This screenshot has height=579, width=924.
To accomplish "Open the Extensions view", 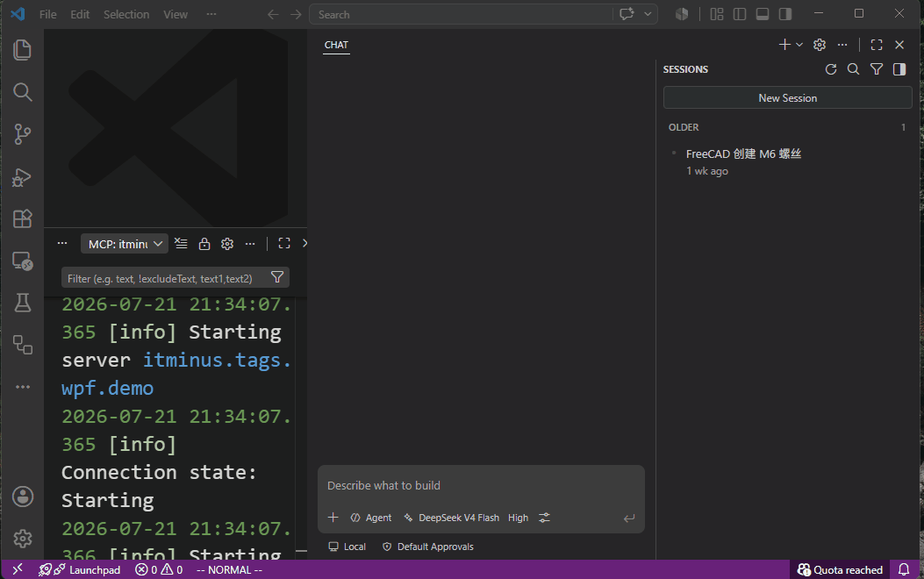I will (x=23, y=218).
